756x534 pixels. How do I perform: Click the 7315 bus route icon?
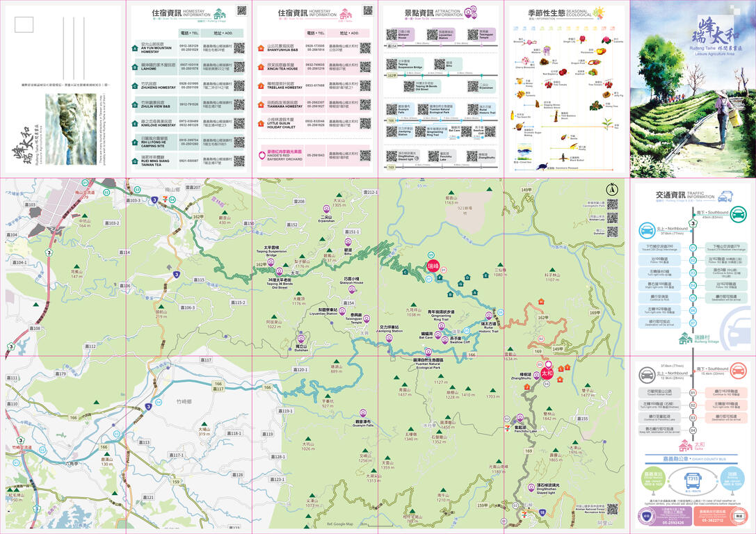click(x=693, y=478)
